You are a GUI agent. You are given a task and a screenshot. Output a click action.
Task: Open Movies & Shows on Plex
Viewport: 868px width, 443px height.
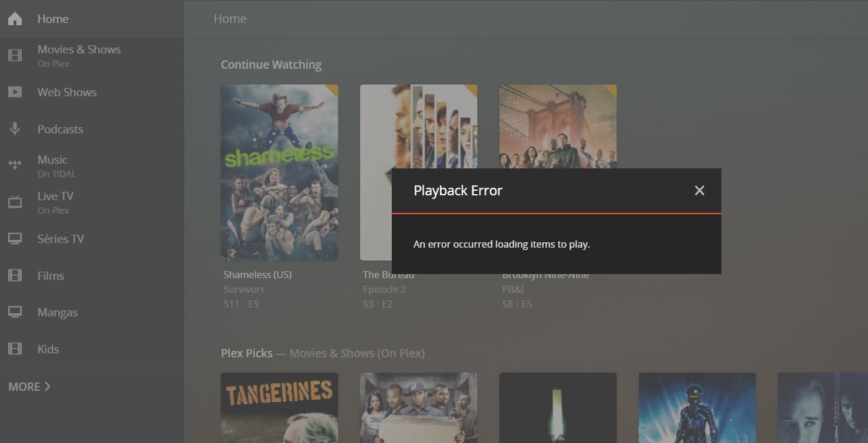tap(92, 56)
